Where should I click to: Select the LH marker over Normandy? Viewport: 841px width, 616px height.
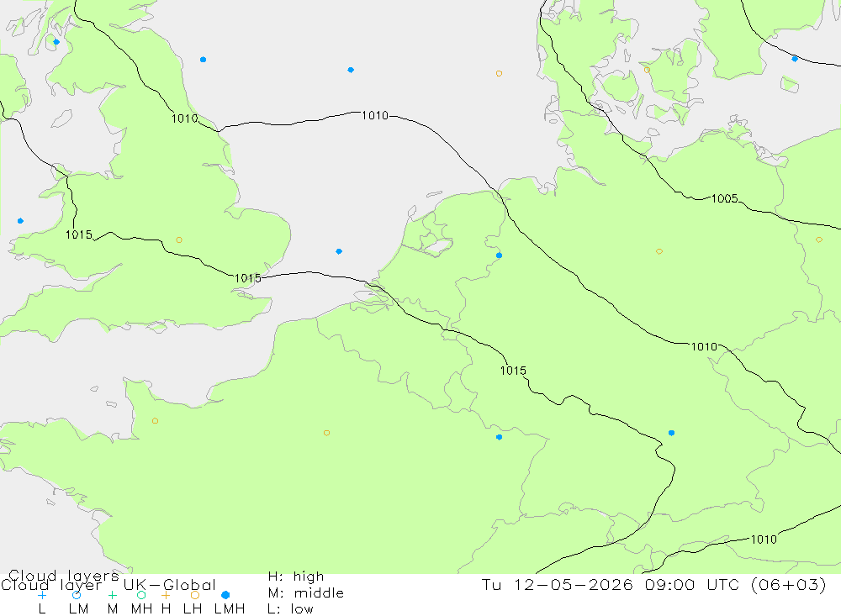pos(155,421)
